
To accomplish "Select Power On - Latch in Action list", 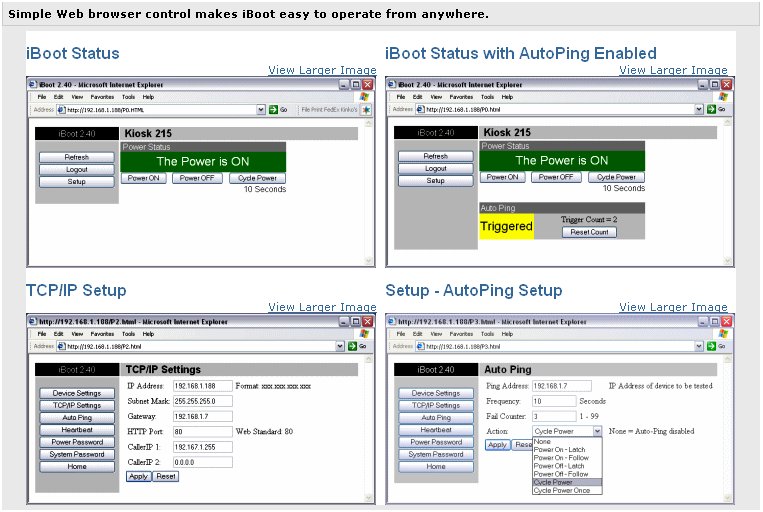I will point(567,450).
